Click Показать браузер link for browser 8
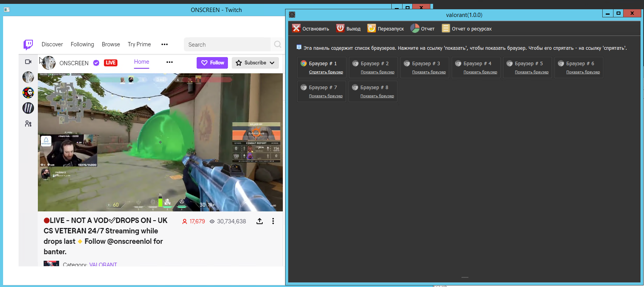 377,96
